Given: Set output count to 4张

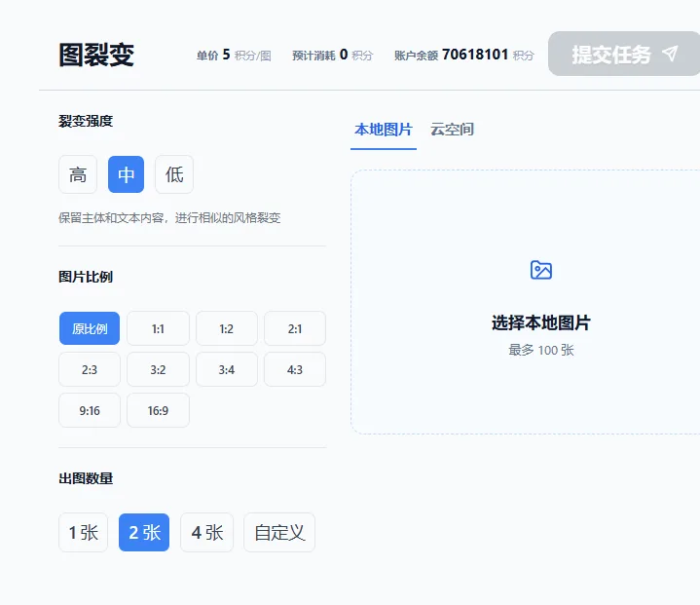Looking at the screenshot, I should pyautogui.click(x=206, y=533).
